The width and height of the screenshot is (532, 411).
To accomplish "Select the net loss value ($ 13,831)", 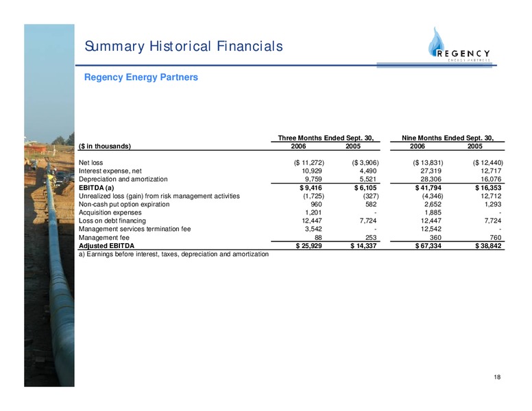I will 428,163.
